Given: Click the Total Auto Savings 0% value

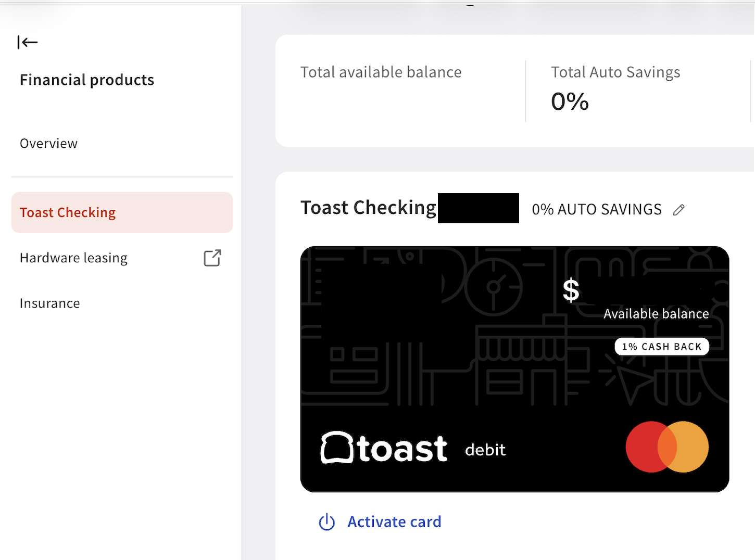Looking at the screenshot, I should click(570, 101).
